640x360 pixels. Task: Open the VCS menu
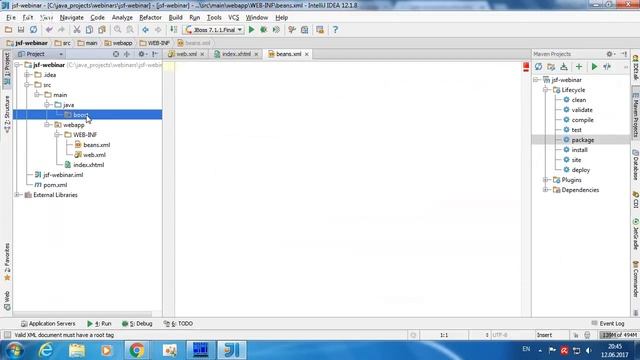233,18
